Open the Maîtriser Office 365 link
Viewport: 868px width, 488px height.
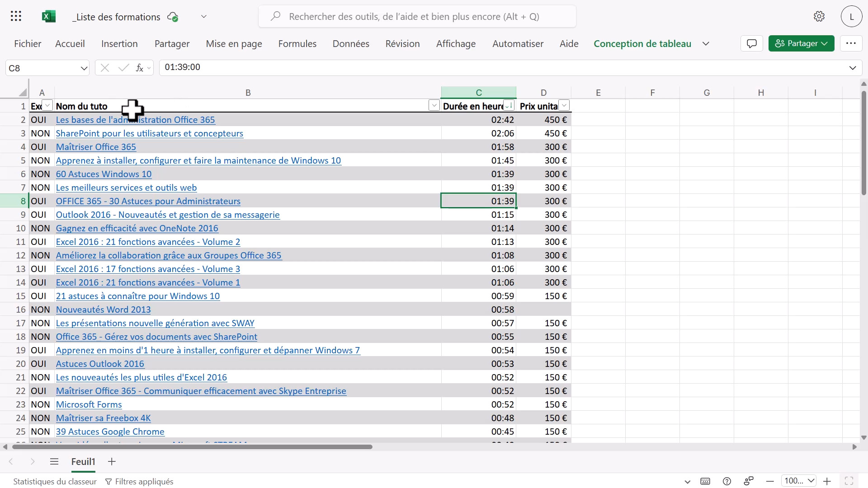click(96, 147)
